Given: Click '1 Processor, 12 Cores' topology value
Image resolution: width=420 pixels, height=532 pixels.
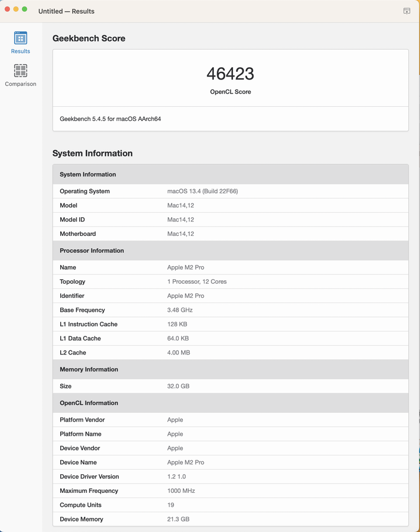Looking at the screenshot, I should pyautogui.click(x=197, y=282).
